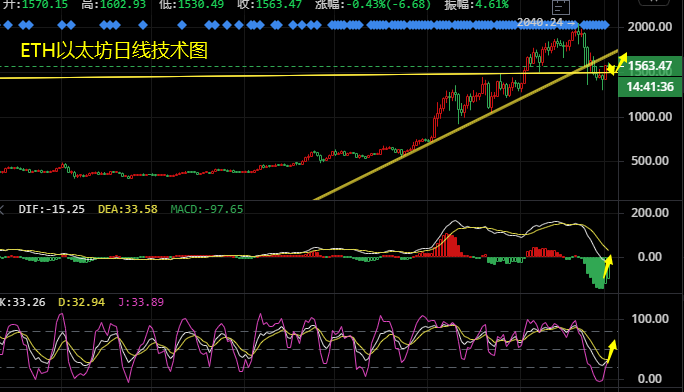The height and width of the screenshot is (392, 684).
Task: Click the partially visible top-right corner button
Action: pyautogui.click(x=653, y=2)
